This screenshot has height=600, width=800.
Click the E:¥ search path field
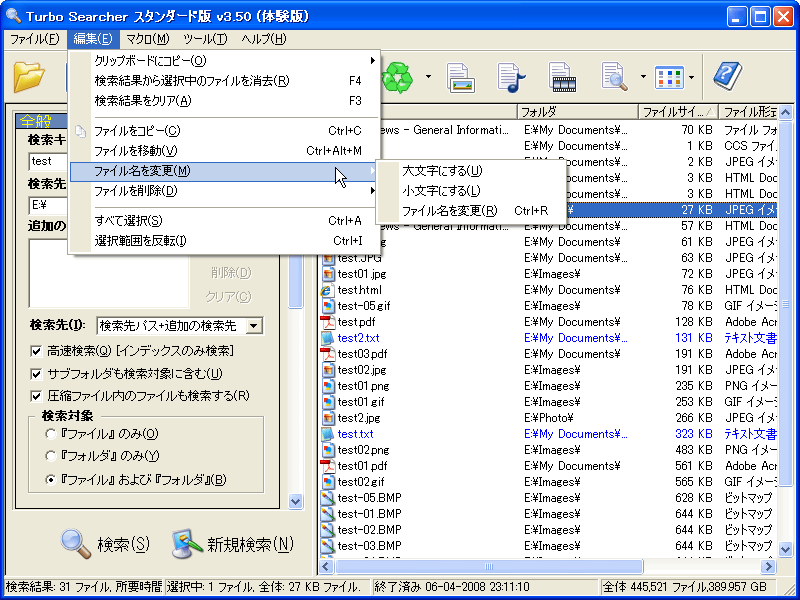click(48, 205)
